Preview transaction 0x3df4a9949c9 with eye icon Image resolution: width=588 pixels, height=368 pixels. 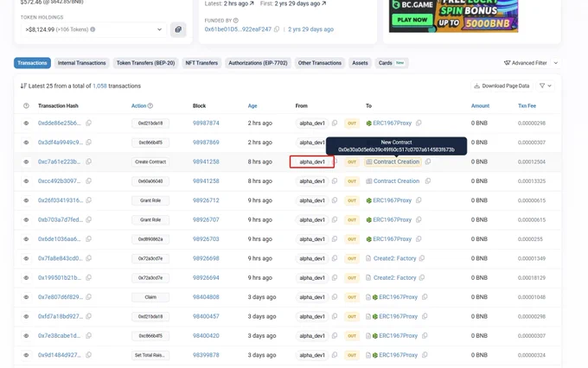point(26,143)
